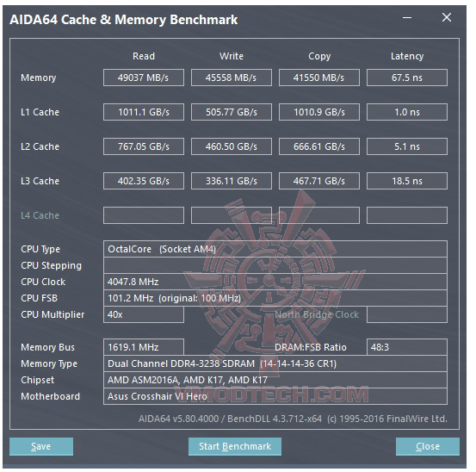476x472 pixels.
Task: Select L3 Cache read 402.35 GB/s
Action: [143, 181]
